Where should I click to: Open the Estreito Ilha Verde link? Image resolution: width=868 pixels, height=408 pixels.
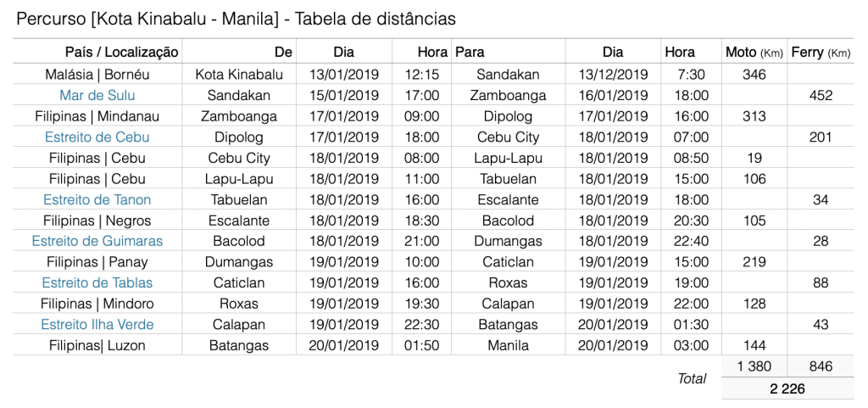click(x=97, y=324)
